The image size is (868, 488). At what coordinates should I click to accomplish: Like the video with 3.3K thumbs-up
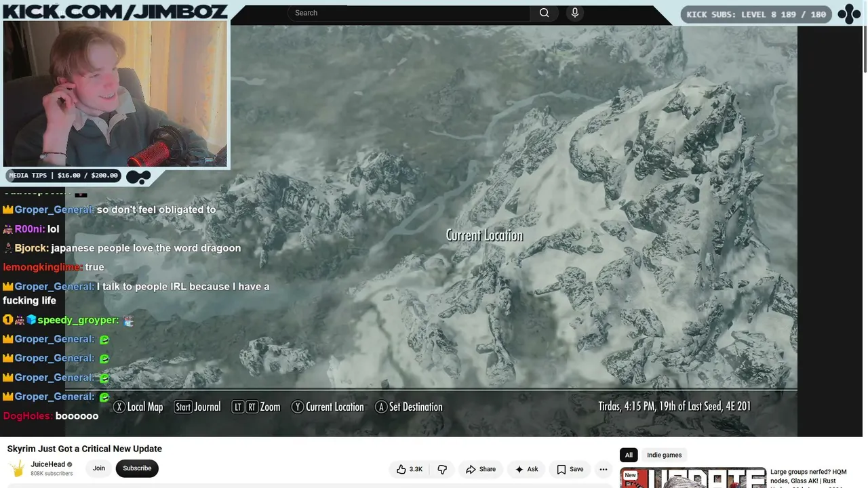(x=410, y=469)
